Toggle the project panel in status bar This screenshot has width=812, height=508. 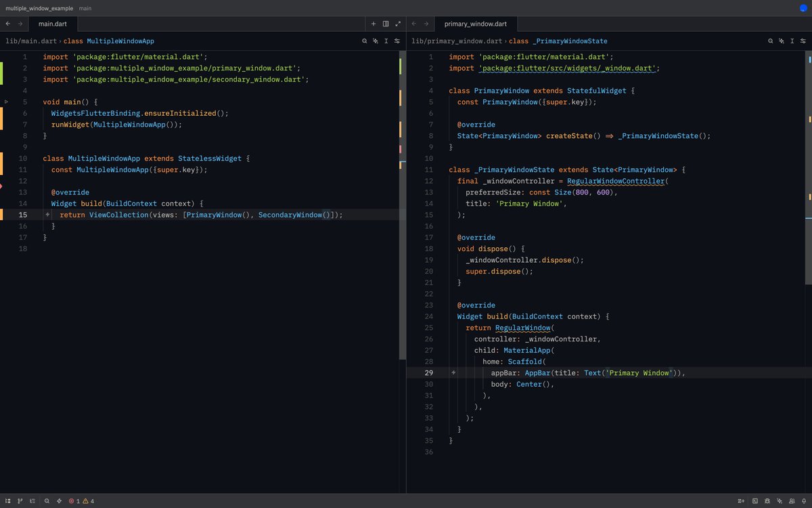[8, 501]
